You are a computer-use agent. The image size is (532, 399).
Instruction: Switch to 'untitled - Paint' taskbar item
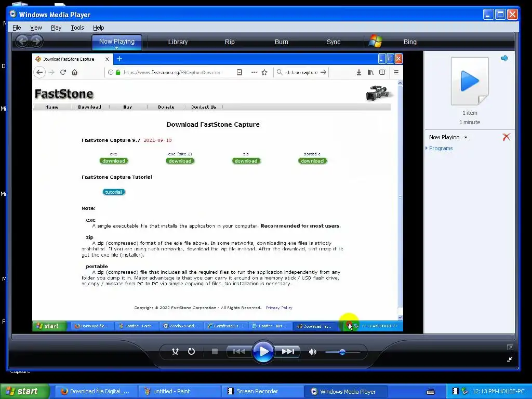pos(179,391)
